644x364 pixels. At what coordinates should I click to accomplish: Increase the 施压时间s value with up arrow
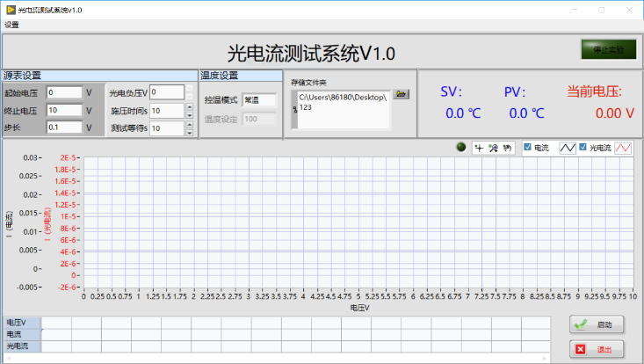[x=189, y=107]
